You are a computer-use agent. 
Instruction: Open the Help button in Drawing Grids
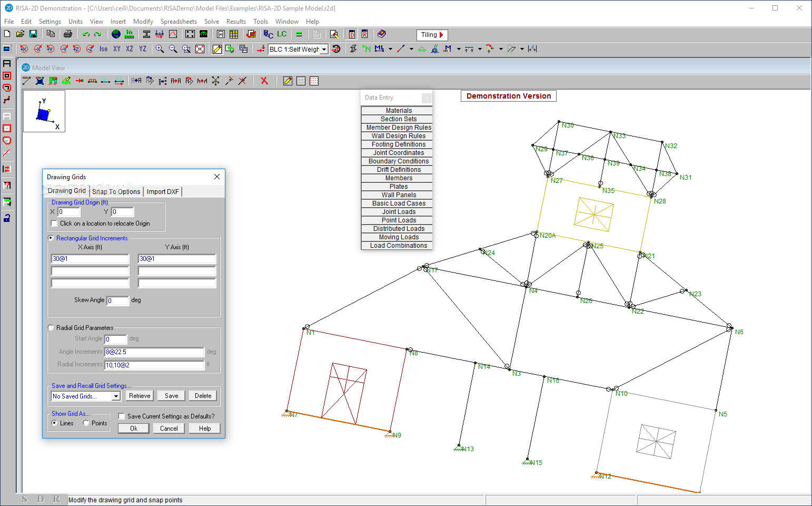(x=205, y=429)
